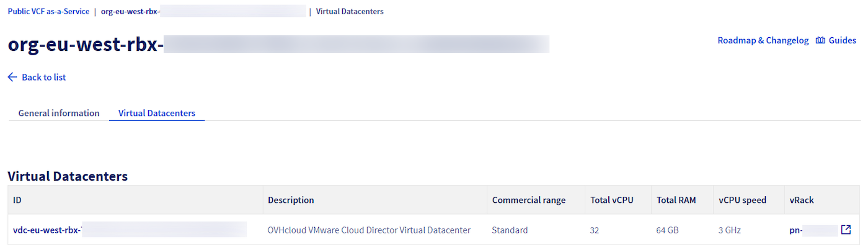
Task: Click the vCPU speed column header
Action: 742,200
